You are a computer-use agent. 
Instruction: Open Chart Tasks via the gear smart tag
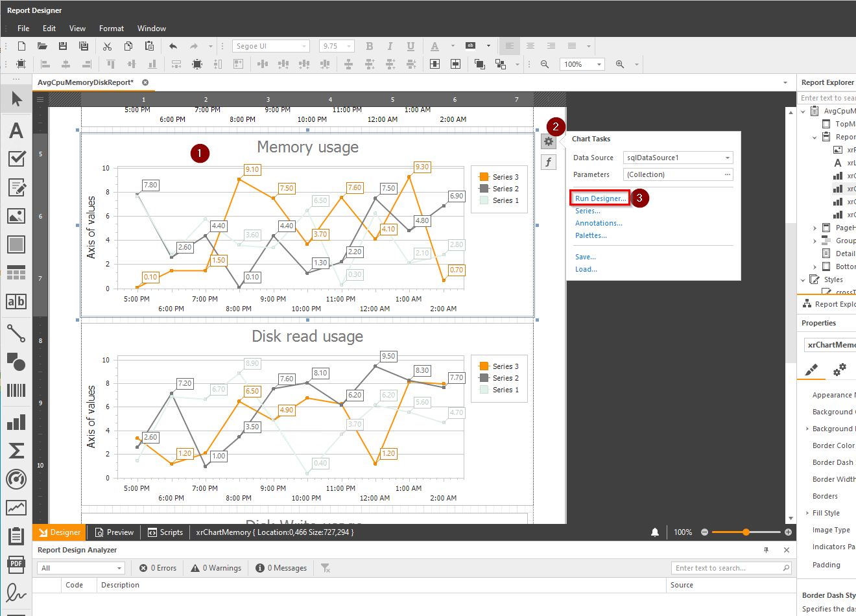[x=549, y=141]
